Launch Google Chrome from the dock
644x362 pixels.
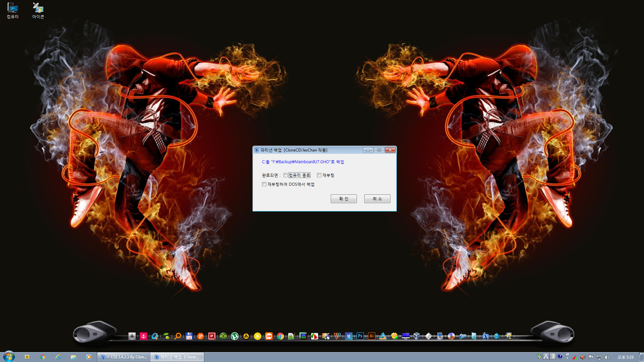click(280, 336)
